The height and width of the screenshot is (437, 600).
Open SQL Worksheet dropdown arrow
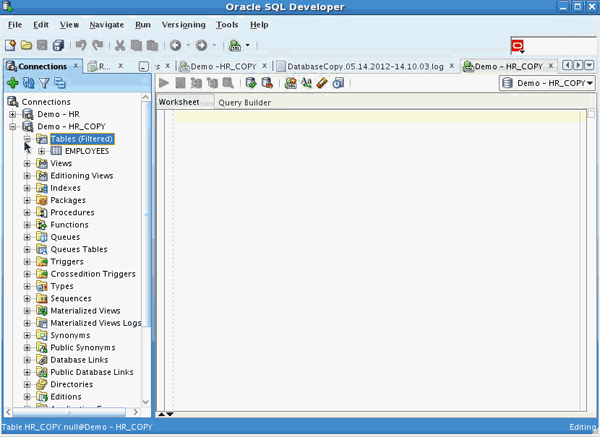coord(248,45)
